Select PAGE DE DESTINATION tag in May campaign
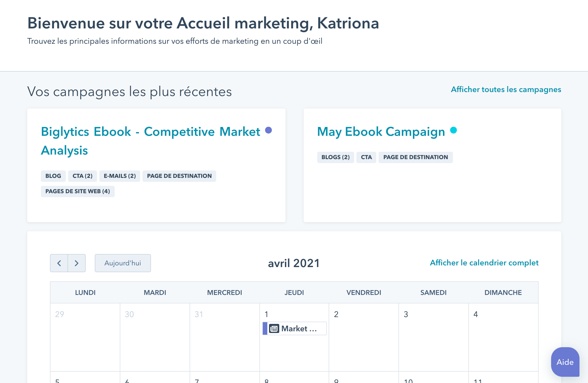588x383 pixels. (x=415, y=157)
